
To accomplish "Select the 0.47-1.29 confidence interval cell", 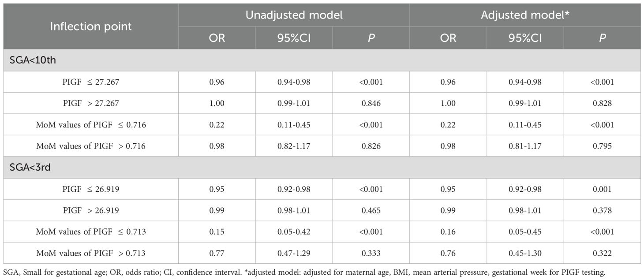I will (x=294, y=253).
